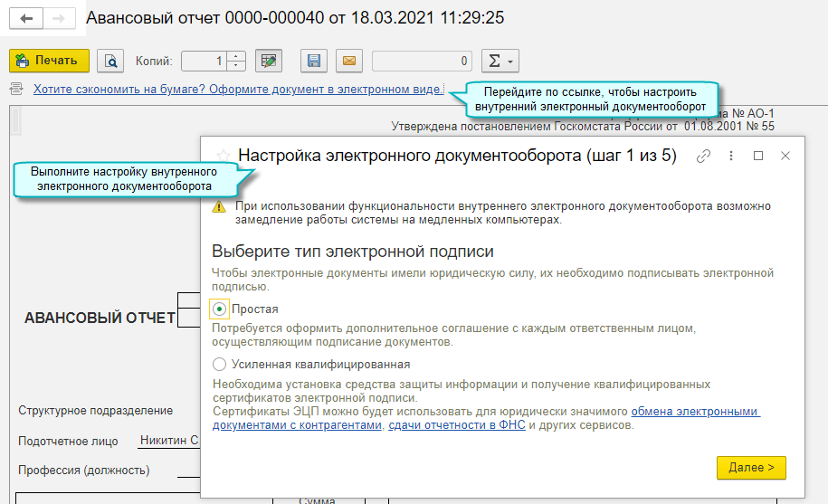828x504 pixels.
Task: Increase the copies count with up arrow
Action: click(236, 56)
